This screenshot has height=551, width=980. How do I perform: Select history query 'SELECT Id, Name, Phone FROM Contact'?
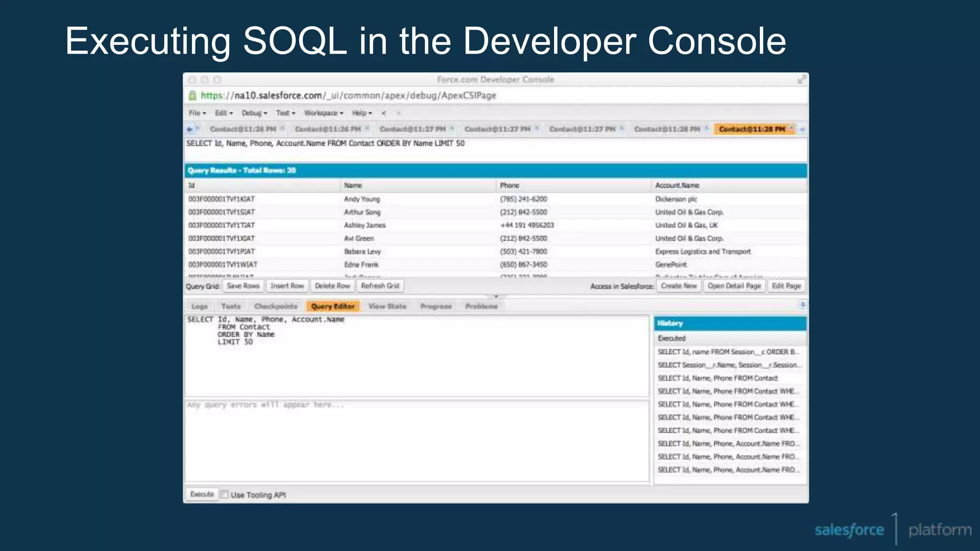[x=729, y=378]
